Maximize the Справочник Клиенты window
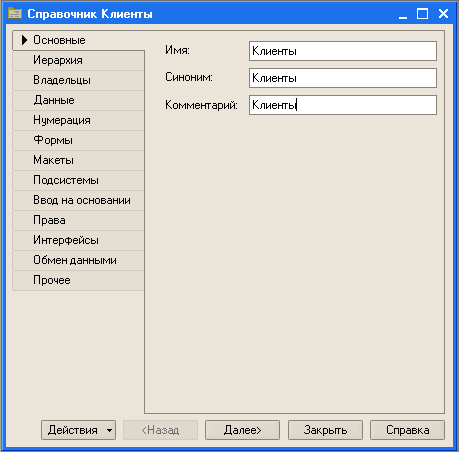459x452 pixels. point(422,14)
